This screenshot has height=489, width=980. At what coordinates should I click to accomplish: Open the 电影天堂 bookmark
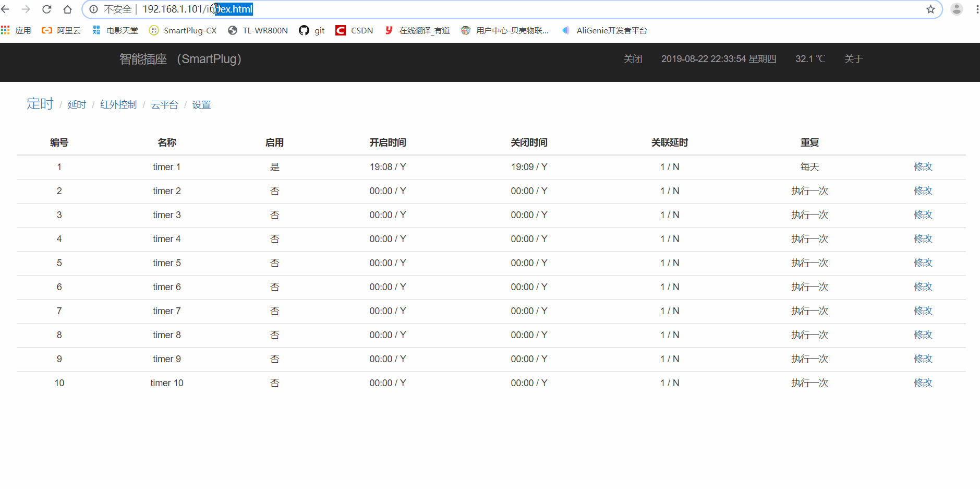(115, 30)
